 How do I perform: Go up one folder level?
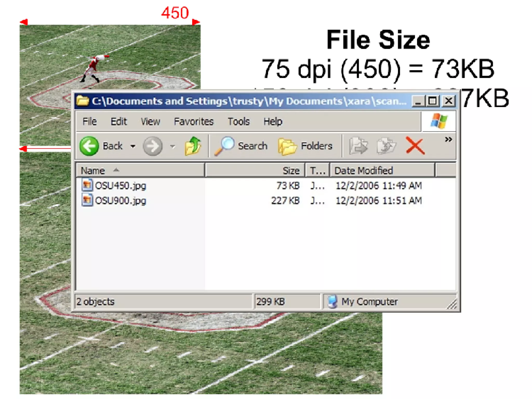coord(193,146)
